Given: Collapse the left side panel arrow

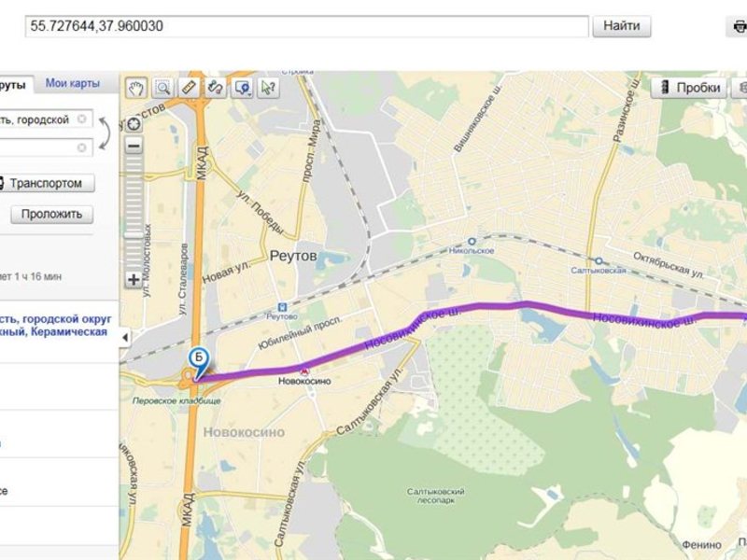Looking at the screenshot, I should pos(125,338).
